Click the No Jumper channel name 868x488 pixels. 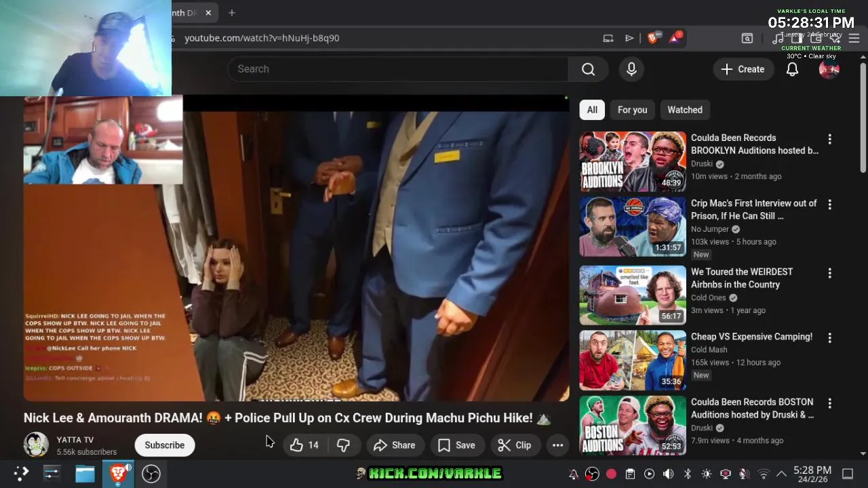710,229
